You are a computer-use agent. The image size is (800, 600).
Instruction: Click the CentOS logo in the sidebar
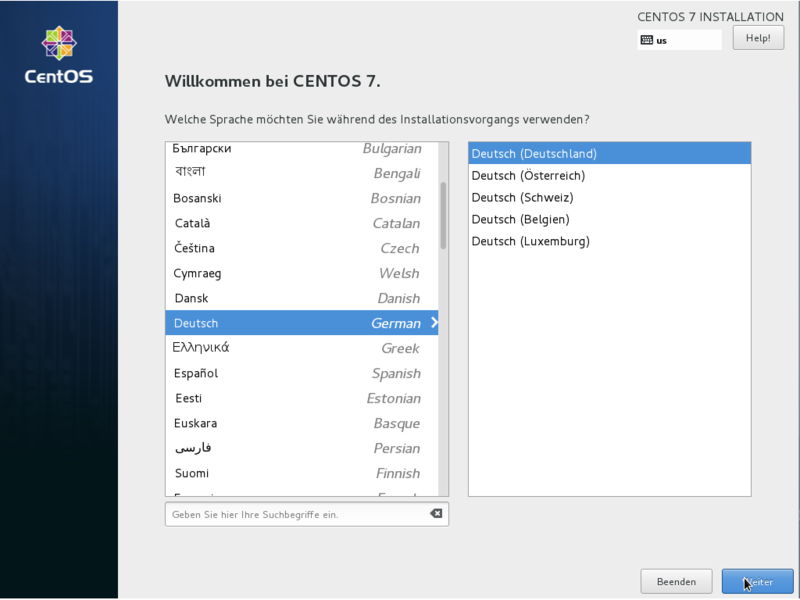(x=59, y=55)
